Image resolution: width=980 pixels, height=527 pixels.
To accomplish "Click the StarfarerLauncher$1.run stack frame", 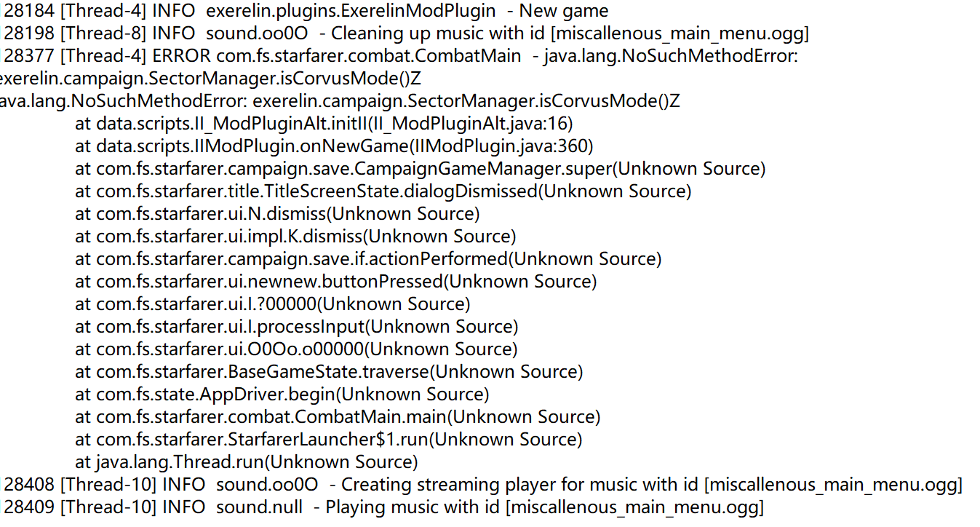I will click(329, 440).
